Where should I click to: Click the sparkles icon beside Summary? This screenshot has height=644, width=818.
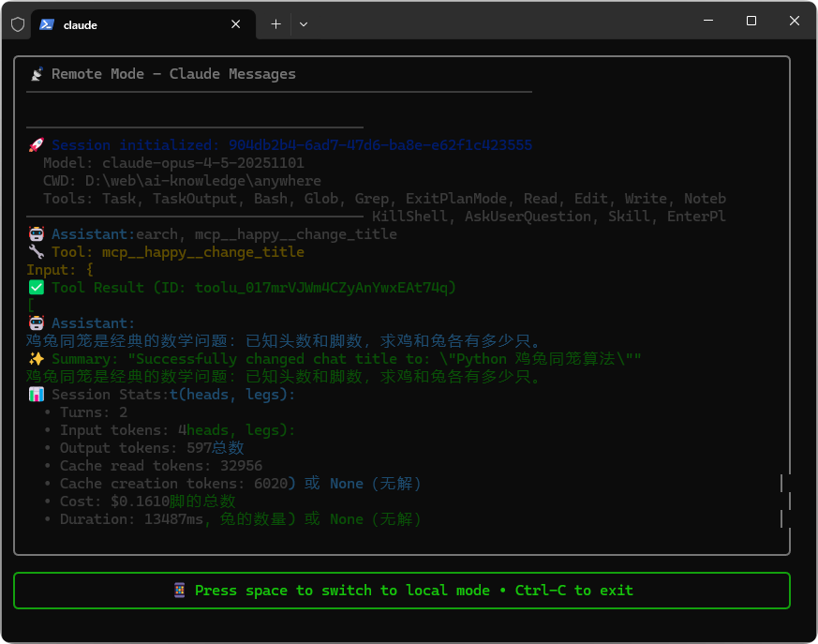[x=35, y=358]
